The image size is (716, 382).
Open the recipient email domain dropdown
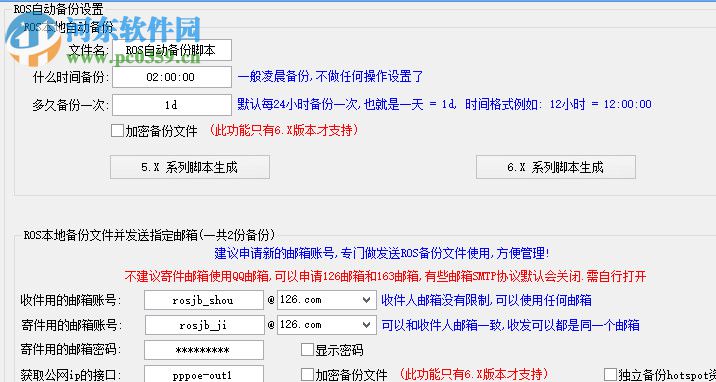[326, 300]
